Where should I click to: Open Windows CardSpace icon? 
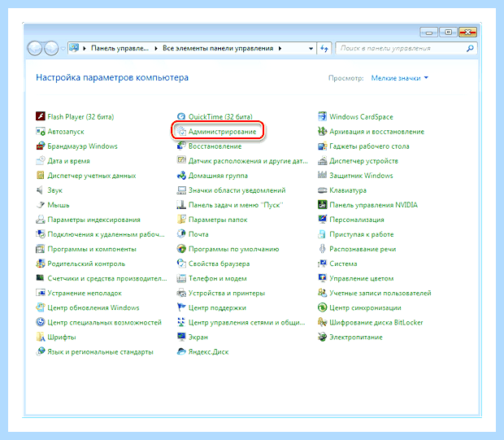click(x=322, y=116)
